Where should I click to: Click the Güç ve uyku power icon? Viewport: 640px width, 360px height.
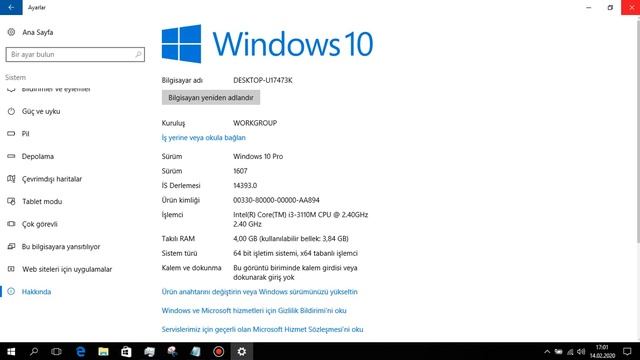coord(11,111)
